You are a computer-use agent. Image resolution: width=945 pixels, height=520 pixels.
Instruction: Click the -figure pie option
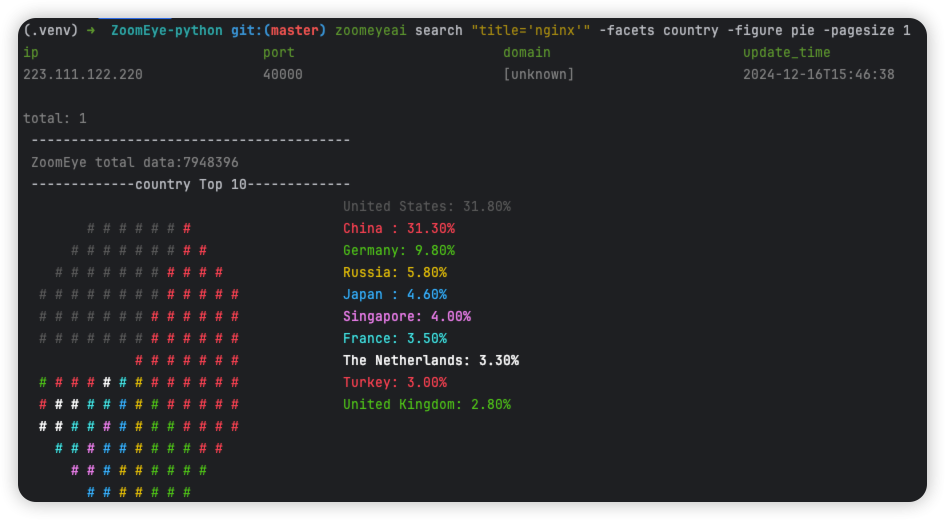[771, 31]
